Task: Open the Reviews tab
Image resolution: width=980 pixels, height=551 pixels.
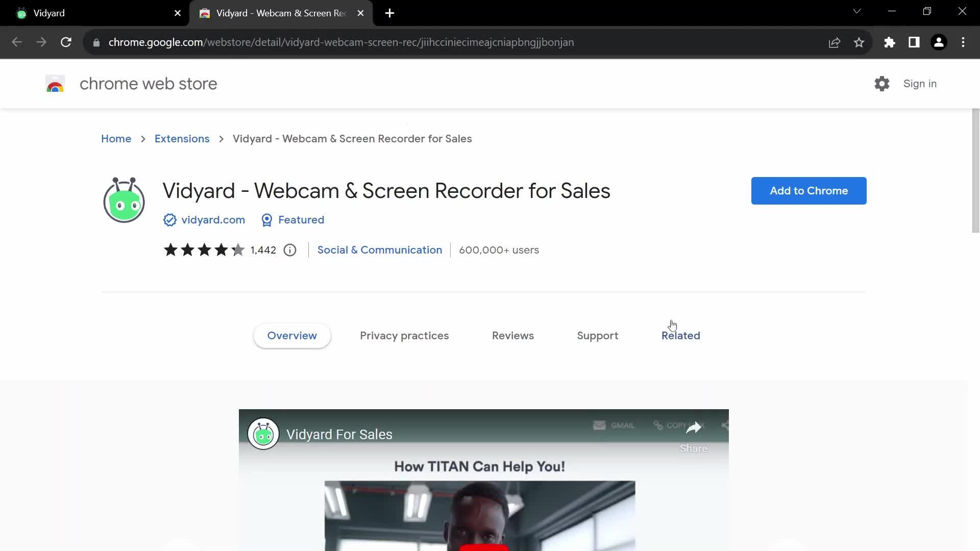Action: point(513,336)
